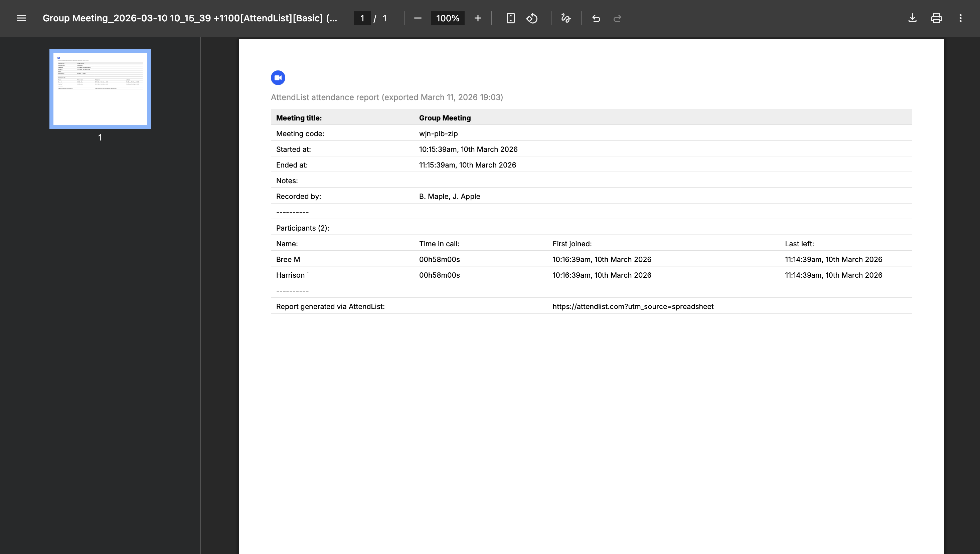Screen dimensions: 980x554
Task: Download the attendance report PDF
Action: [x=912, y=18]
